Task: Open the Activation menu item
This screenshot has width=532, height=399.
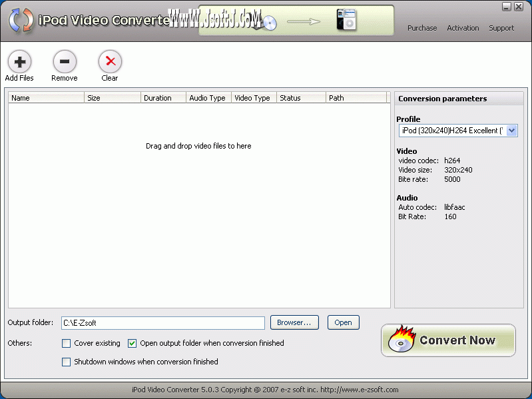Action: pyautogui.click(x=463, y=28)
